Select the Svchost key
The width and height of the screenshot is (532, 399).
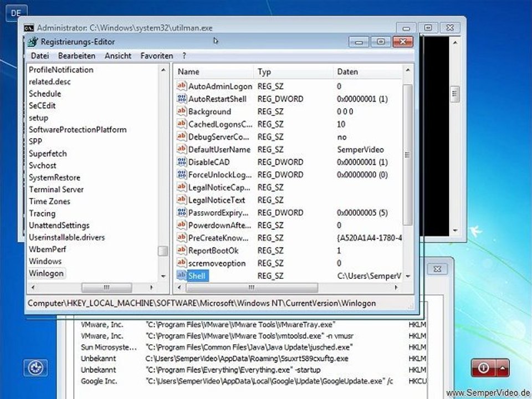pos(43,166)
